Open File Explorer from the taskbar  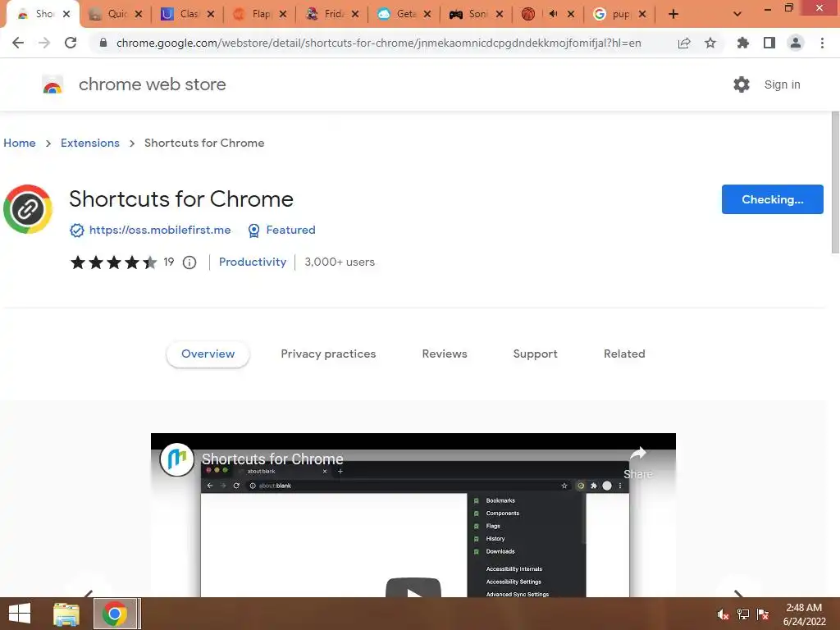(x=66, y=614)
